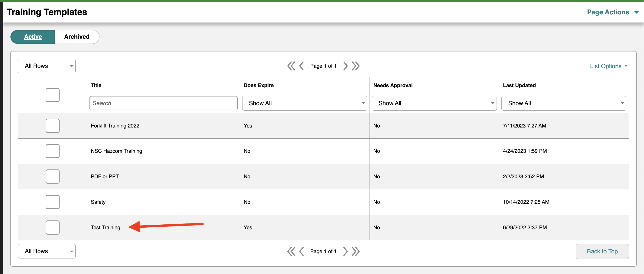
Task: Open Forklift Training 2022 template
Action: click(x=115, y=126)
